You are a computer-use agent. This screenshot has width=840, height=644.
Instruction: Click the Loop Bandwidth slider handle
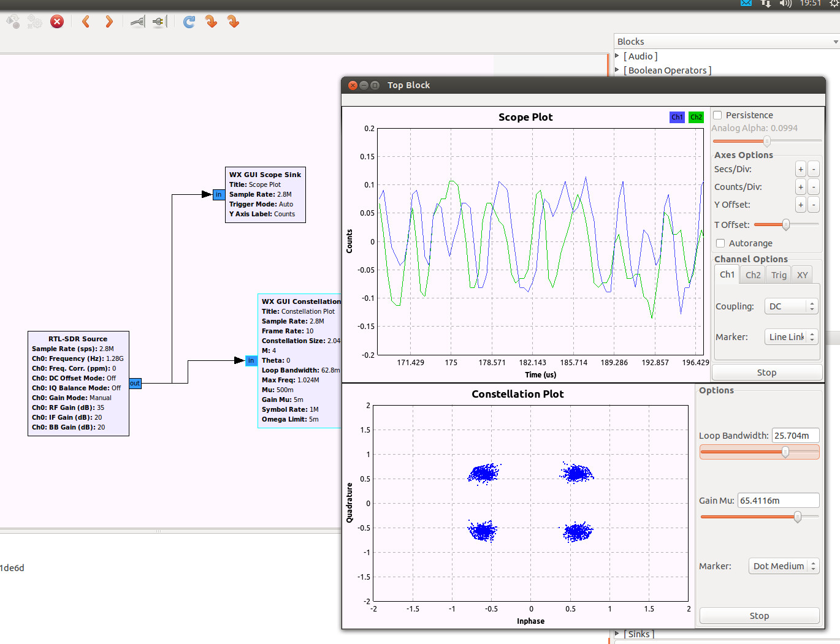point(785,452)
